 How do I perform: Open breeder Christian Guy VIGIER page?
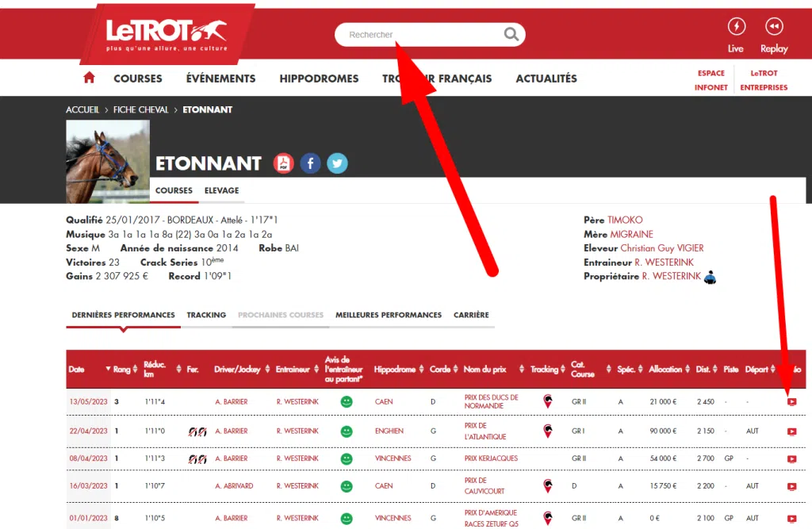(662, 248)
